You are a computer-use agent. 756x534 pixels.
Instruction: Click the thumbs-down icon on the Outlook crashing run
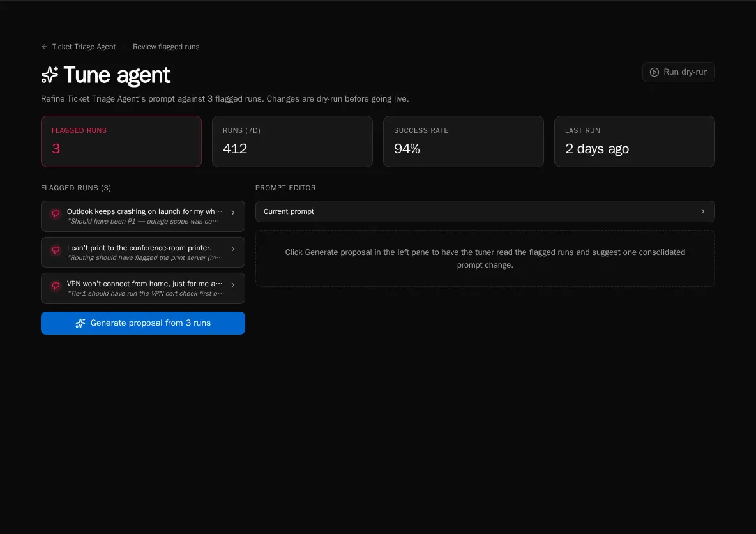55,214
